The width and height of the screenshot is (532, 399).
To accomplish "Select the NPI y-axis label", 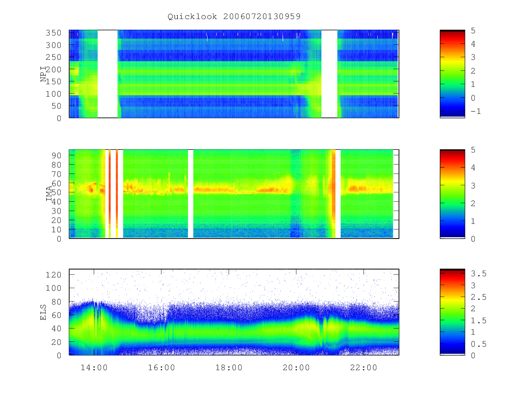I will [44, 74].
